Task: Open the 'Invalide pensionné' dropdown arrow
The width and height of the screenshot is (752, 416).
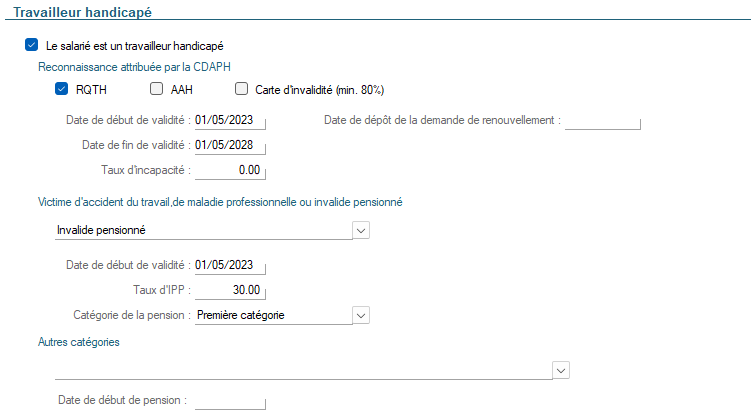Action: click(361, 230)
